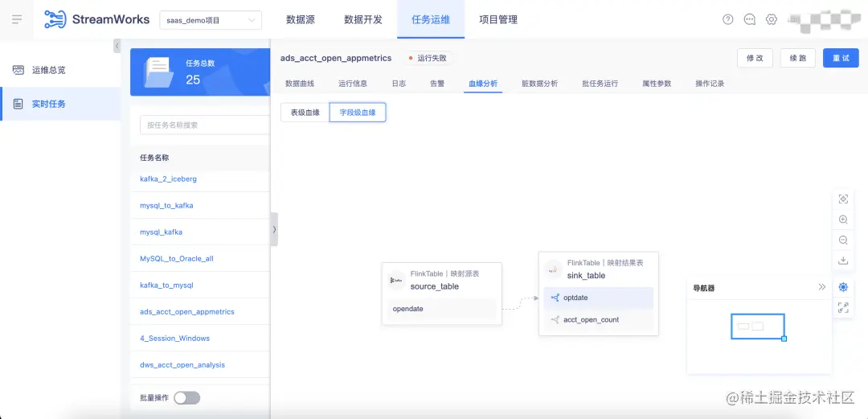Click the 重试 button
The image size is (868, 419).
coord(841,58)
